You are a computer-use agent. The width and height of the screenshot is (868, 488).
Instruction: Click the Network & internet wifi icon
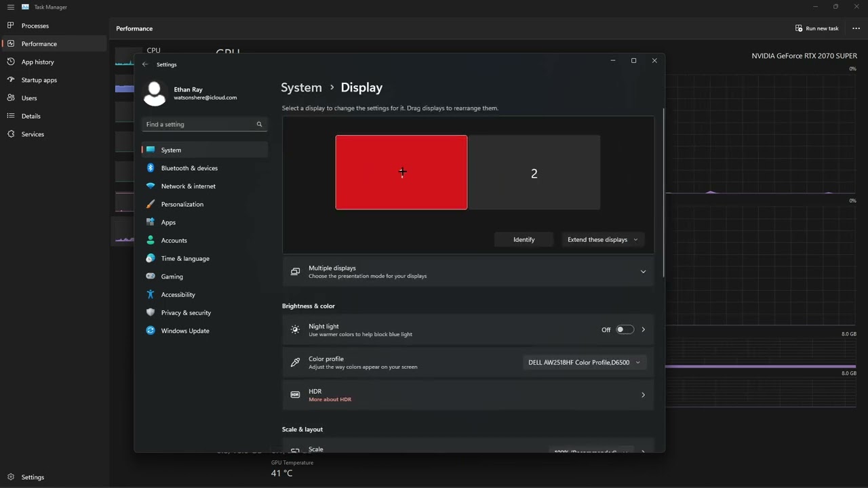pos(151,186)
